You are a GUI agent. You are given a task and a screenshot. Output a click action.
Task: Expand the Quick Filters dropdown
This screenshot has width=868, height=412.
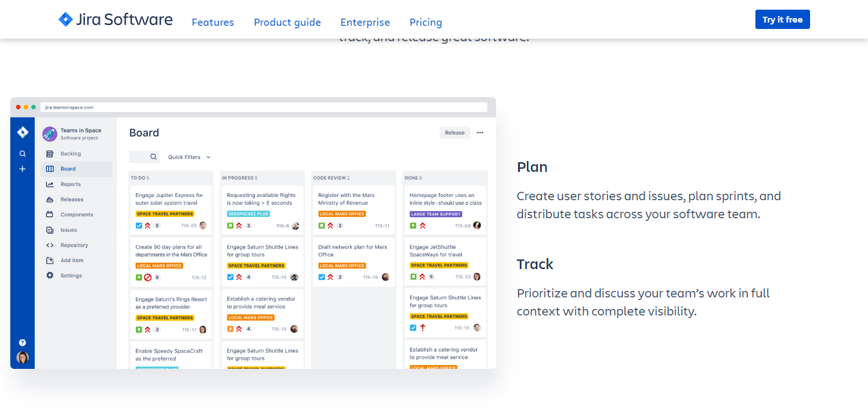pos(189,157)
